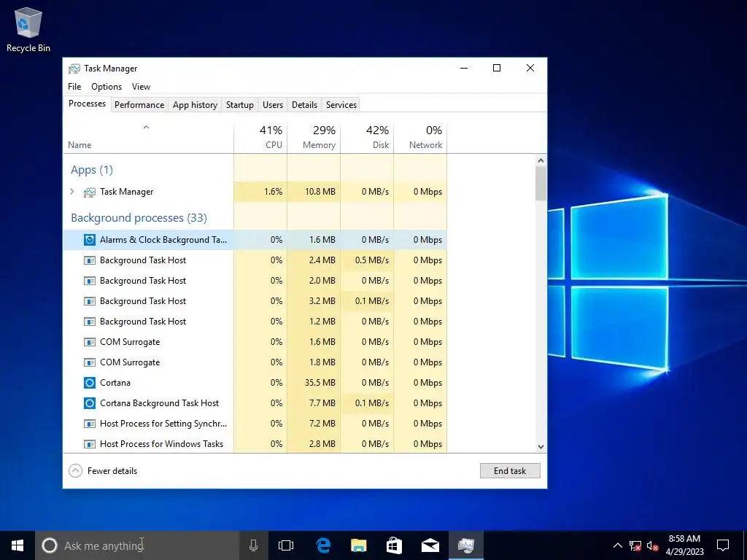The height and width of the screenshot is (560, 747).
Task: Click the 1.6% CPU value
Action: coord(273,192)
